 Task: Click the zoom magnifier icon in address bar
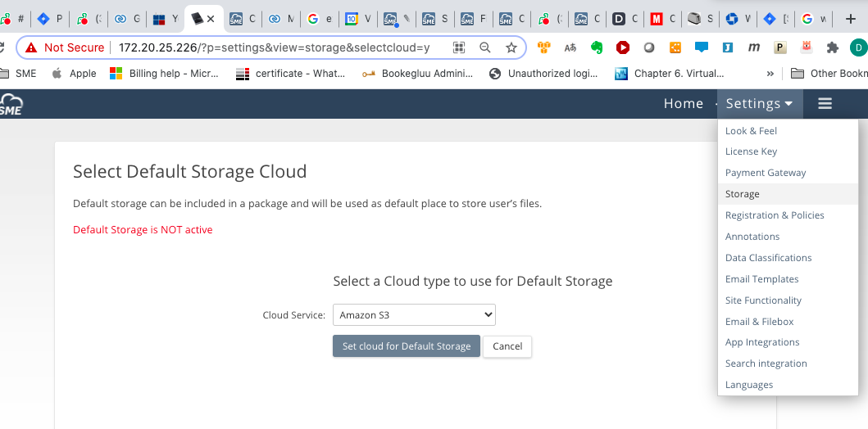coord(485,47)
